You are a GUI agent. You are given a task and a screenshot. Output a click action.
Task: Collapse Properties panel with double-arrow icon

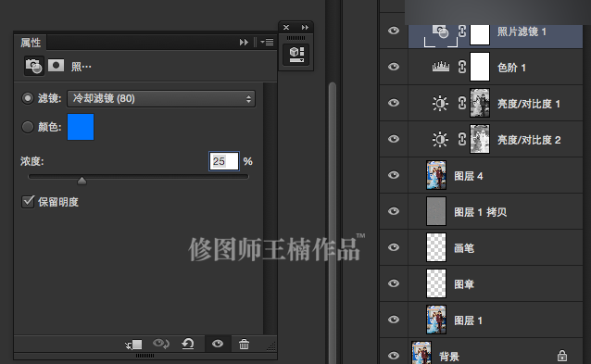tap(244, 43)
